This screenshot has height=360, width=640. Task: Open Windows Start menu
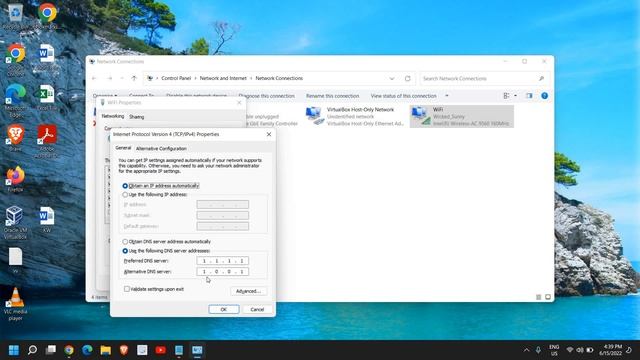click(x=14, y=350)
